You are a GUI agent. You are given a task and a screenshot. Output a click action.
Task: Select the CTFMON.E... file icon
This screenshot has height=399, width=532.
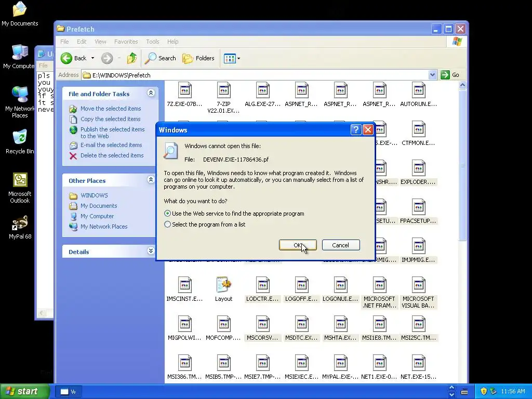coord(418,129)
